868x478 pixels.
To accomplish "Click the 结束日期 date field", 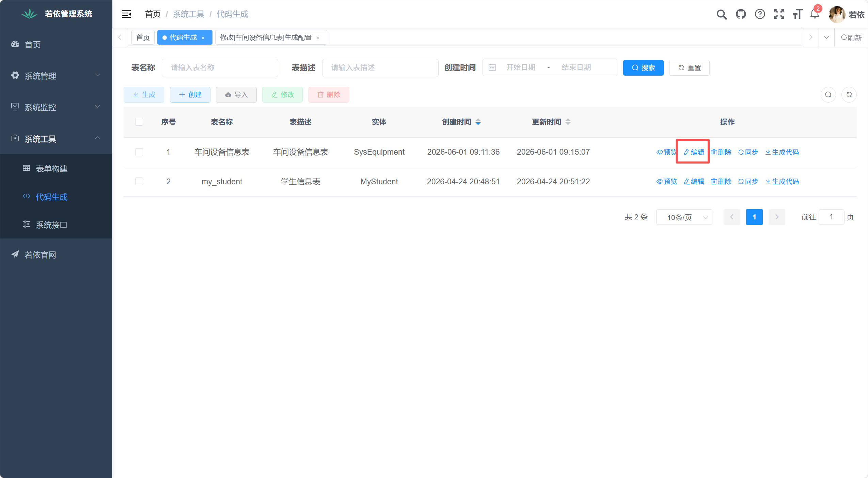I will coord(576,67).
